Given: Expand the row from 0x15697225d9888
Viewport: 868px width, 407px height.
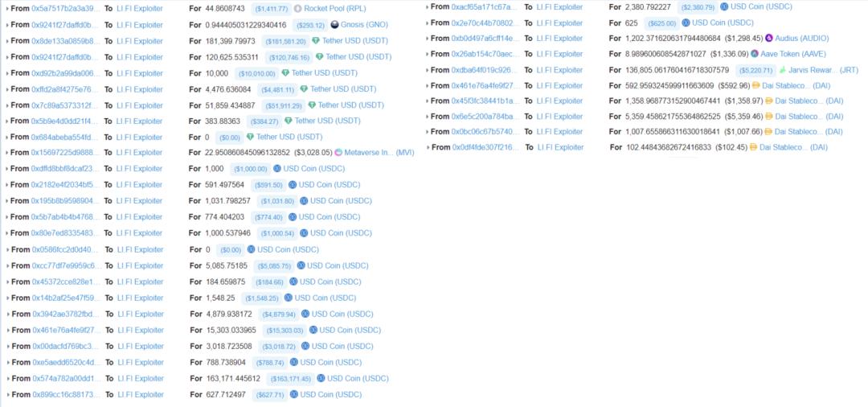Looking at the screenshot, I should pos(7,153).
